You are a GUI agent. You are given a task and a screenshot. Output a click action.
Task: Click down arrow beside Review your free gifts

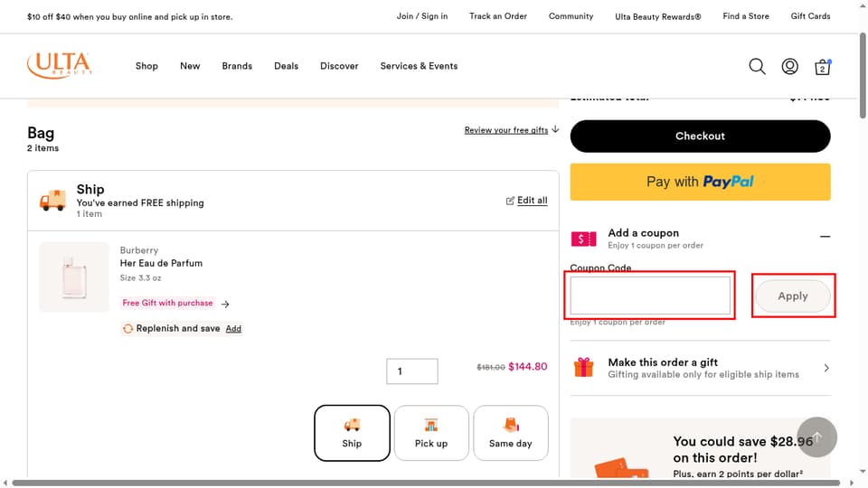(555, 129)
